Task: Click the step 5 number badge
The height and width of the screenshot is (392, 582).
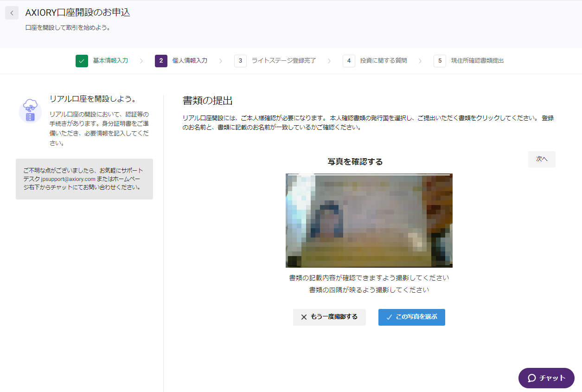Action: point(440,61)
